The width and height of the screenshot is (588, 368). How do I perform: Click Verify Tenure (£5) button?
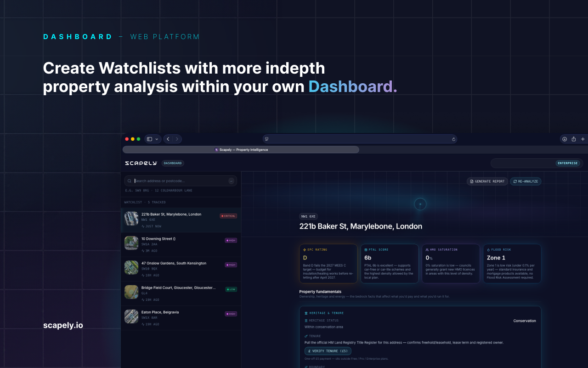(328, 351)
